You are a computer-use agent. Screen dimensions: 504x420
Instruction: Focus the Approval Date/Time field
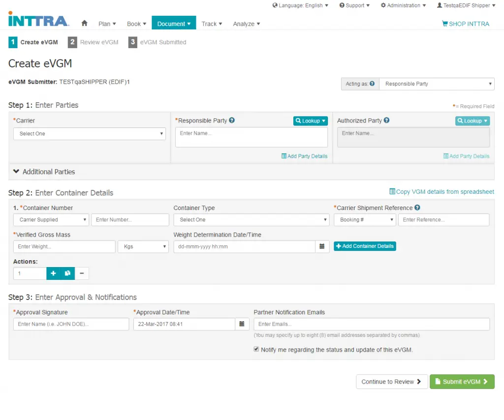tap(184, 324)
